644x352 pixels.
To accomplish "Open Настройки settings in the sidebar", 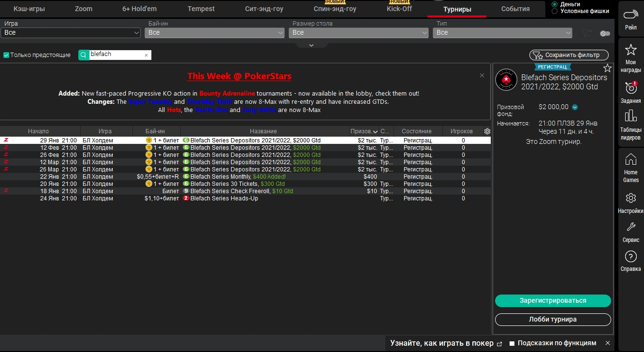I will tap(630, 203).
